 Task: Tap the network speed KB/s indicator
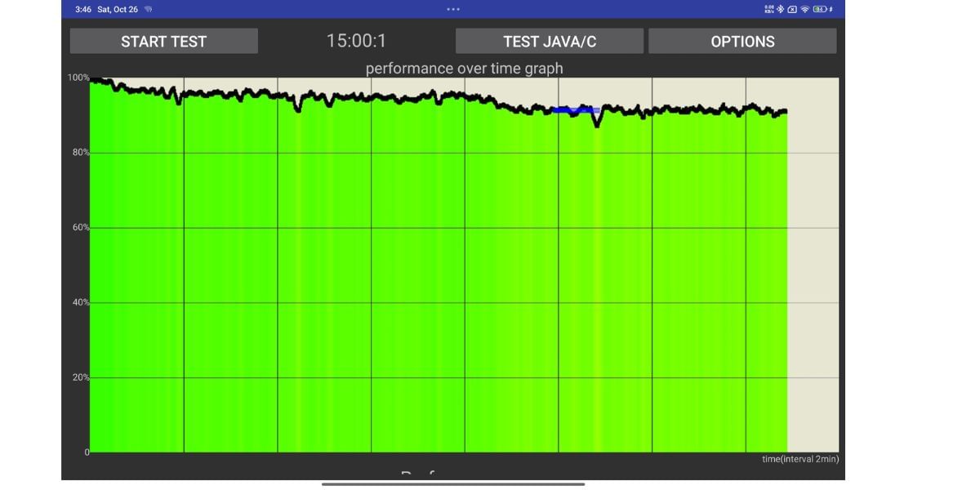(768, 9)
